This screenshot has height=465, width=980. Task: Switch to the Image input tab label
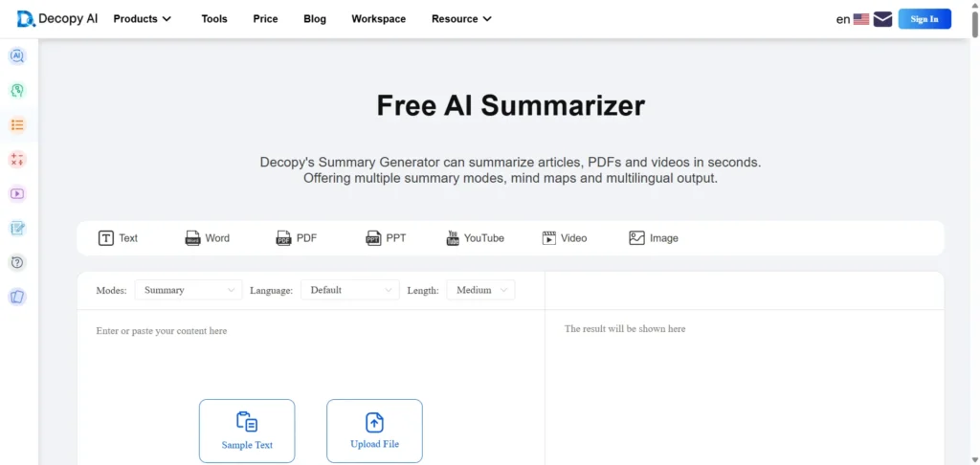664,238
